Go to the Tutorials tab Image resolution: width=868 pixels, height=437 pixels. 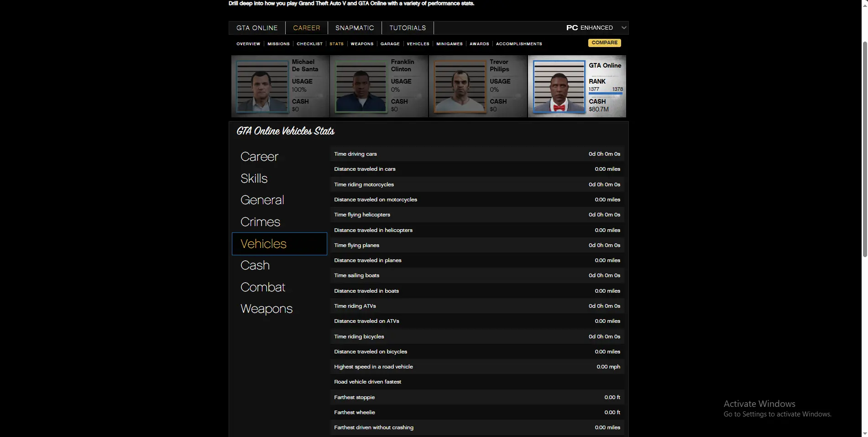point(408,28)
